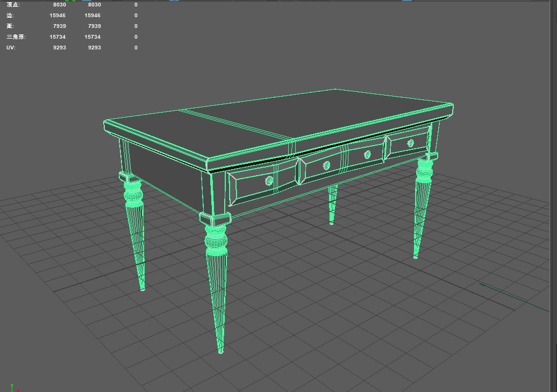Click the 顶点 label in the poly count HUD
The image size is (557, 392).
pos(13,5)
